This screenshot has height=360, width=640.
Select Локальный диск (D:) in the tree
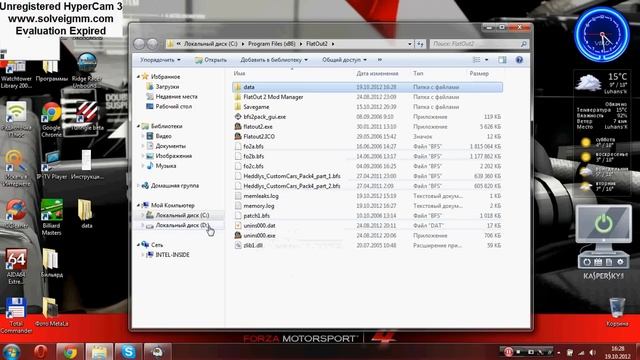182,225
